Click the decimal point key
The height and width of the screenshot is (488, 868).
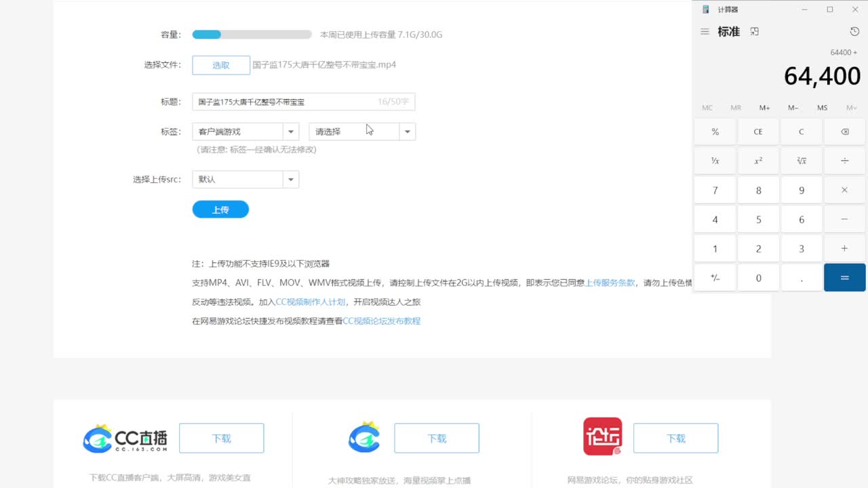[802, 277]
